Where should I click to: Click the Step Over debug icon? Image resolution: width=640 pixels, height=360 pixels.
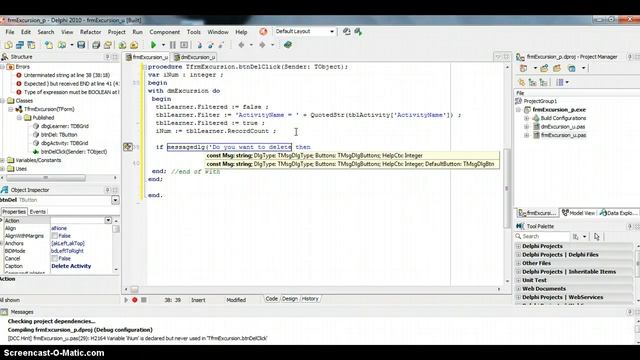pos(211,45)
